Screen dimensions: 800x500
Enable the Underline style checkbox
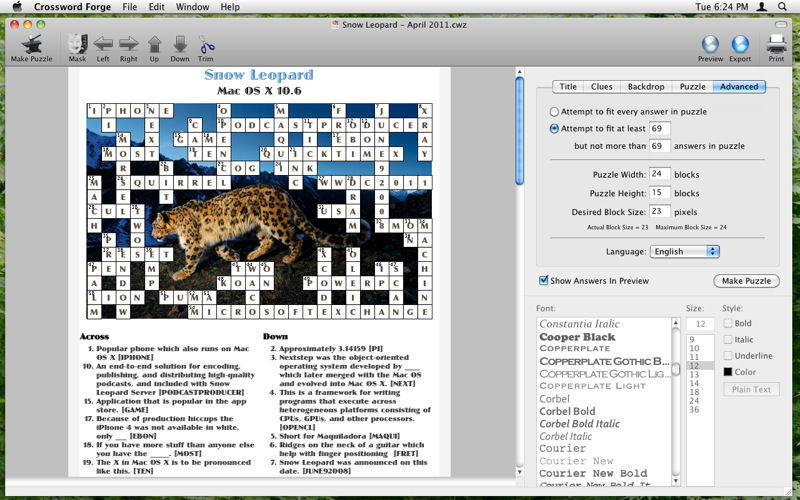(728, 356)
